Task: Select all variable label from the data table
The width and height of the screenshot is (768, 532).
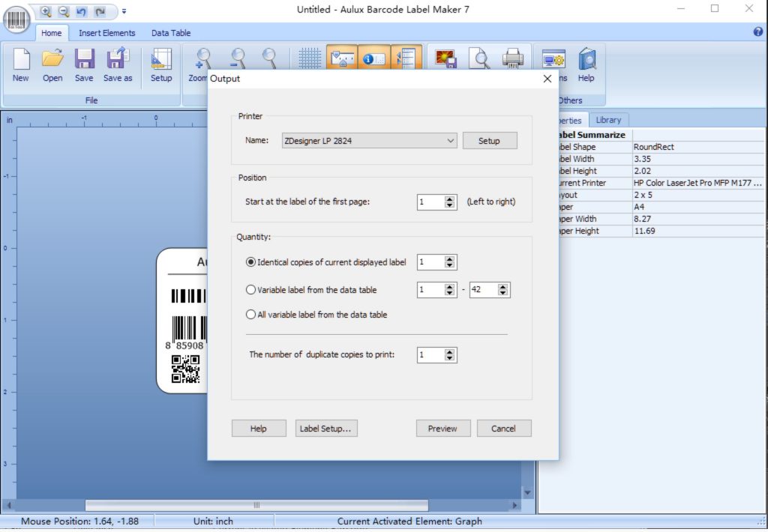Action: point(251,314)
